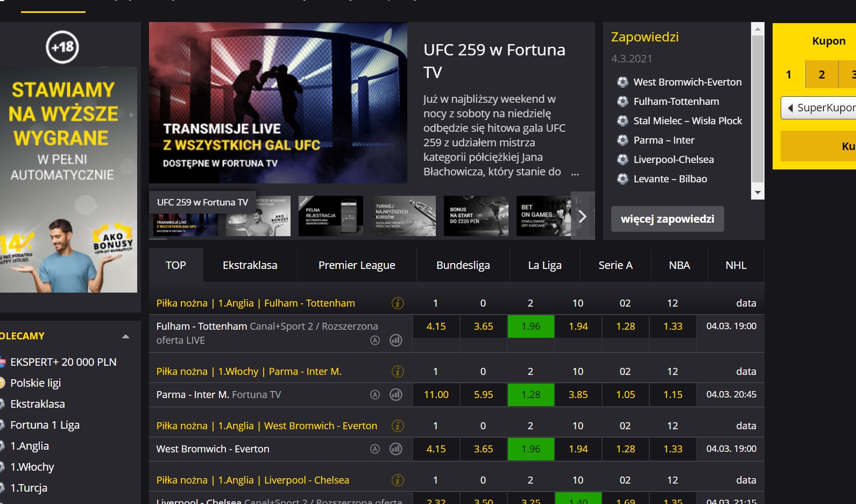
Task: Open Levante – Bilbao in Zapowiedzi list
Action: 670,179
